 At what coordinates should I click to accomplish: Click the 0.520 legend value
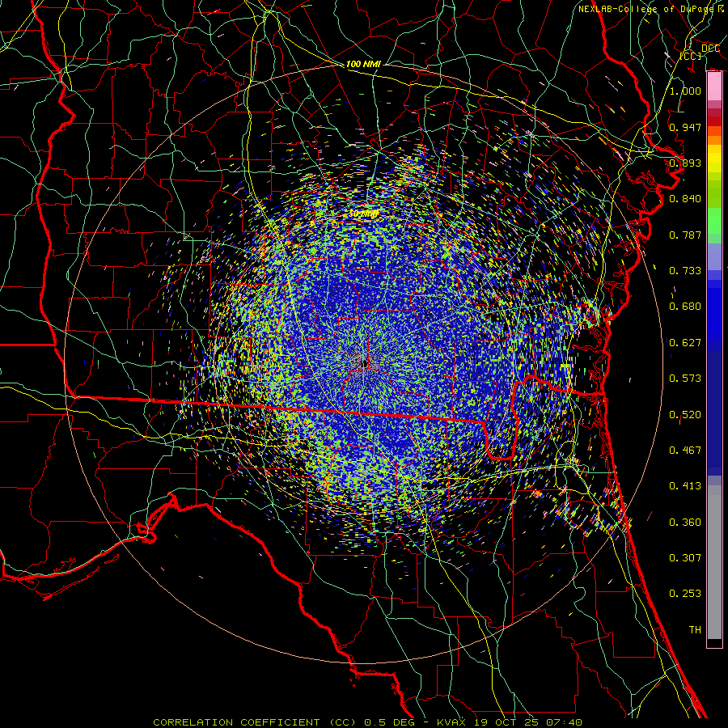point(685,414)
